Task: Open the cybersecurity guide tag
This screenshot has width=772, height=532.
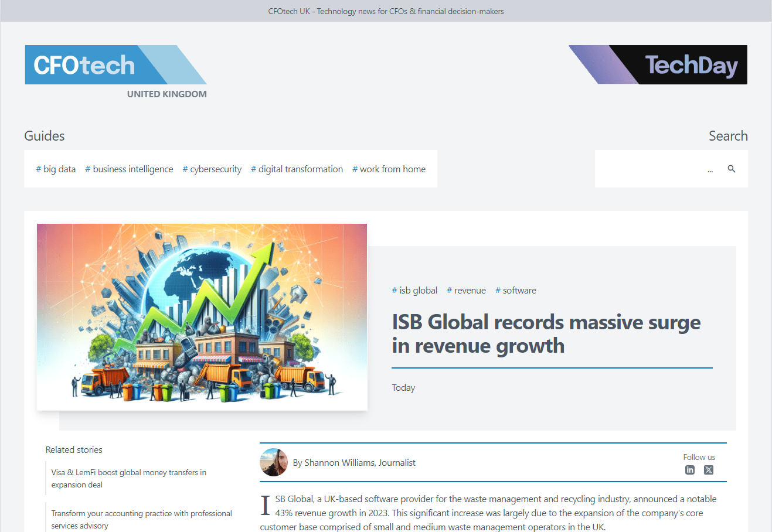Action: (212, 169)
